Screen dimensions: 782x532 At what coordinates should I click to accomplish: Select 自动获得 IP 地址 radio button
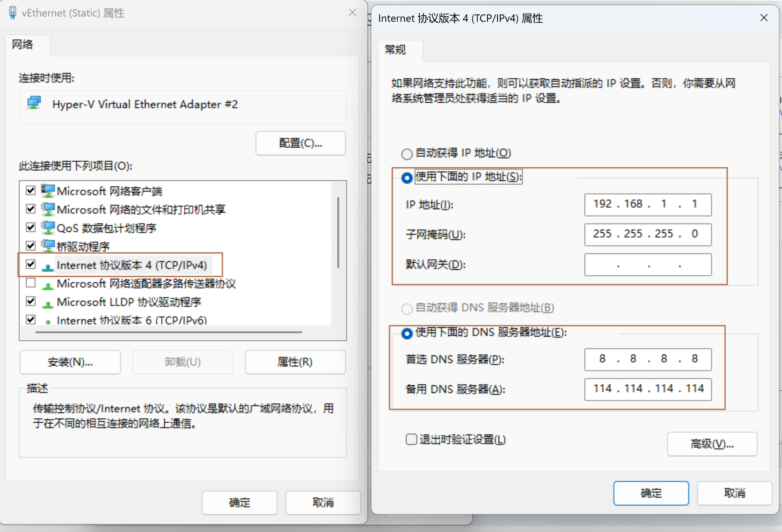coord(407,154)
